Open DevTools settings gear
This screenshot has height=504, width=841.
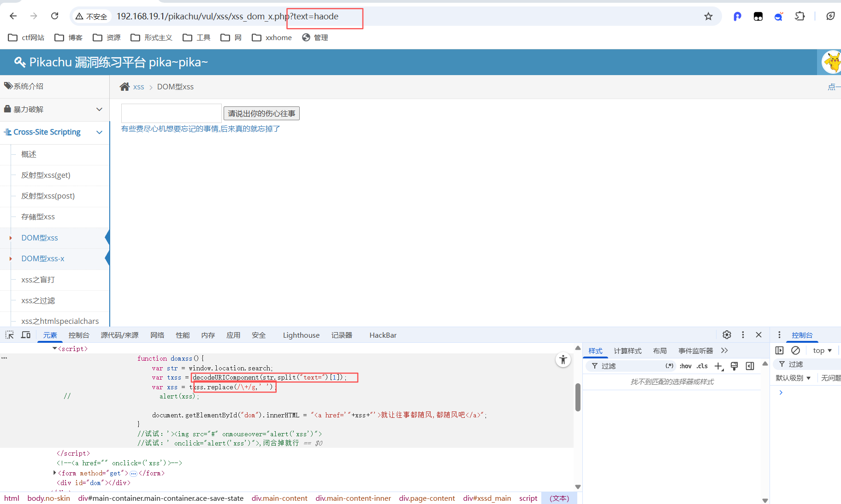click(x=727, y=335)
